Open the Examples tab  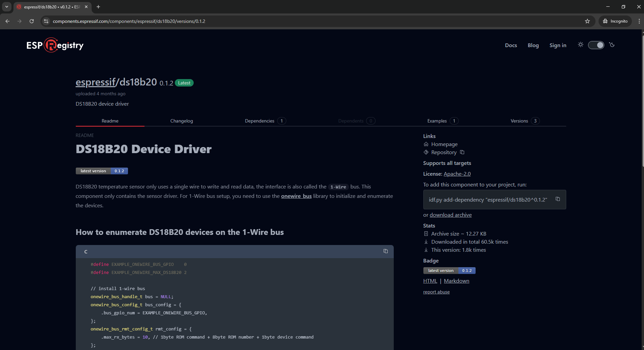(x=443, y=121)
